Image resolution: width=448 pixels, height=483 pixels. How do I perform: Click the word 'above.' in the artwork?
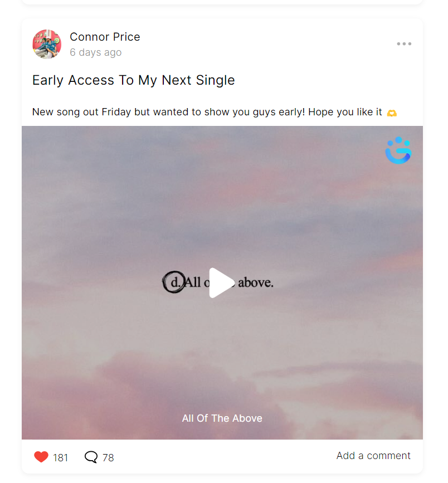click(x=255, y=282)
